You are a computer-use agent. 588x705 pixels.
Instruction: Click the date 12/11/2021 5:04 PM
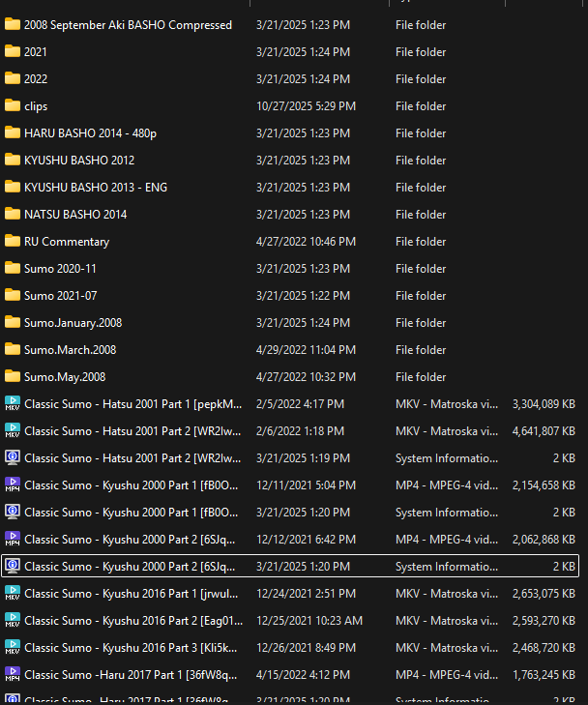(307, 485)
